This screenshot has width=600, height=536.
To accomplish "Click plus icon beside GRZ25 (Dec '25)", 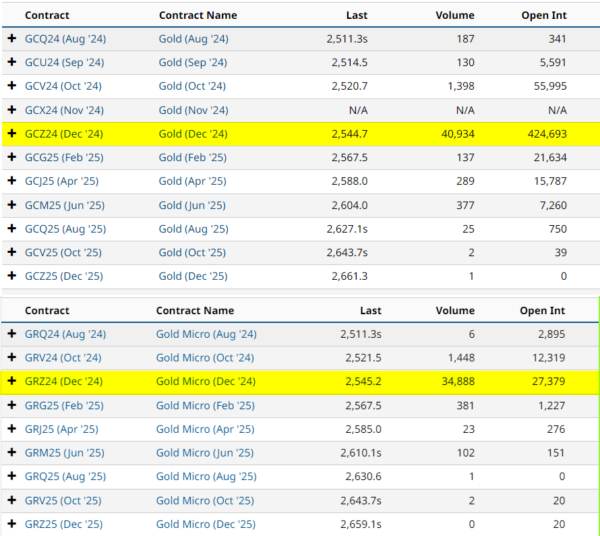I will point(12,524).
